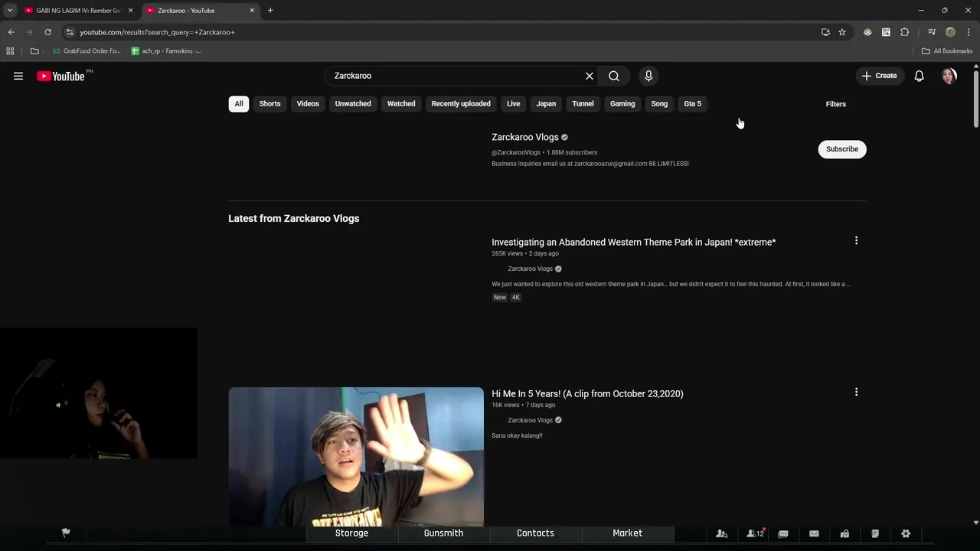Screen dimensions: 980x551
Task: Expand the Chrome tab search dropdown
Action: (10, 11)
